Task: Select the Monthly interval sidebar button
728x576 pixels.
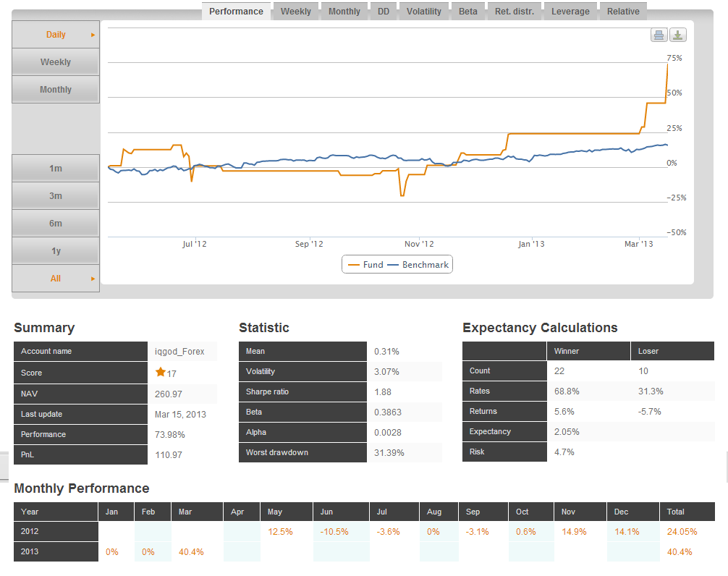Action: tap(56, 90)
